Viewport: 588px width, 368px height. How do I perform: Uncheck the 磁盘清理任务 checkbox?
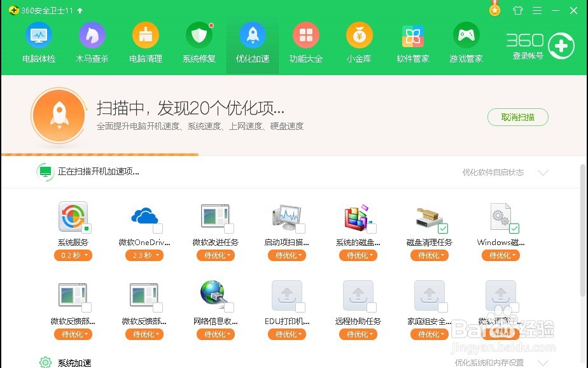(443, 228)
